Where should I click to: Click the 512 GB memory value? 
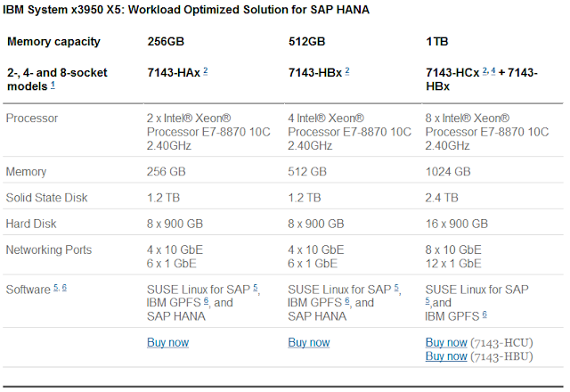307,172
